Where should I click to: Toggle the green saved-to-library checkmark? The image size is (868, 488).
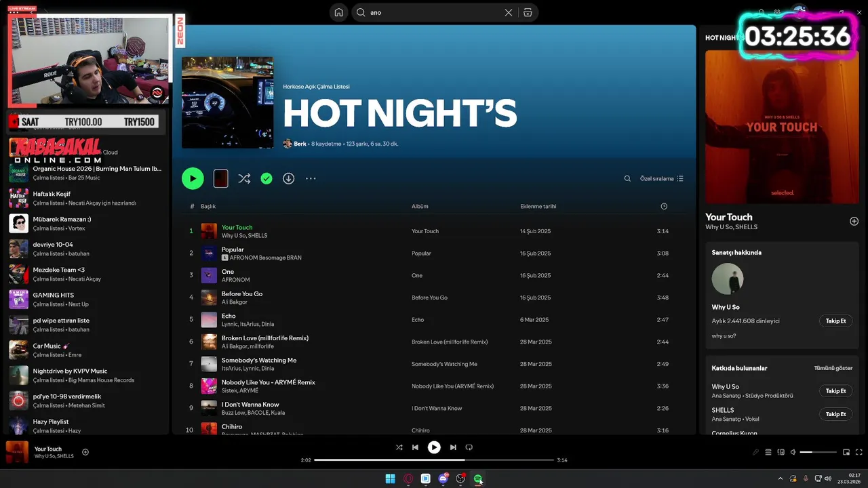click(x=267, y=178)
